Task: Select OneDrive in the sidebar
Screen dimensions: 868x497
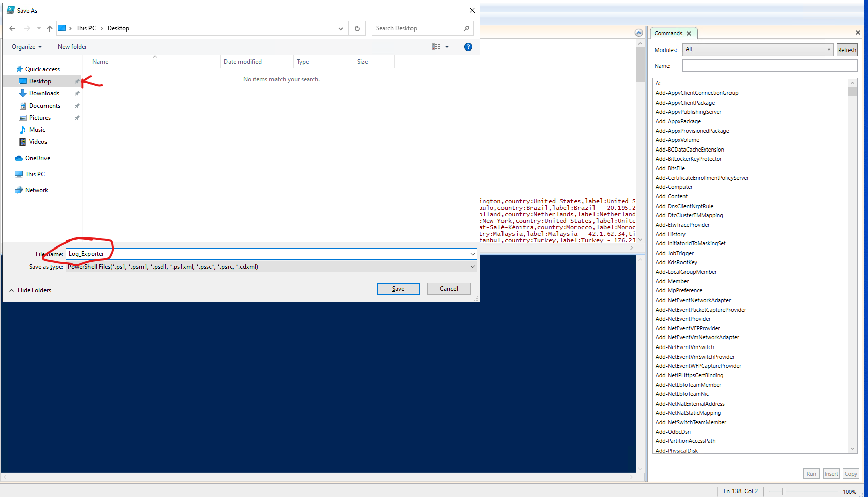Action: (x=37, y=158)
